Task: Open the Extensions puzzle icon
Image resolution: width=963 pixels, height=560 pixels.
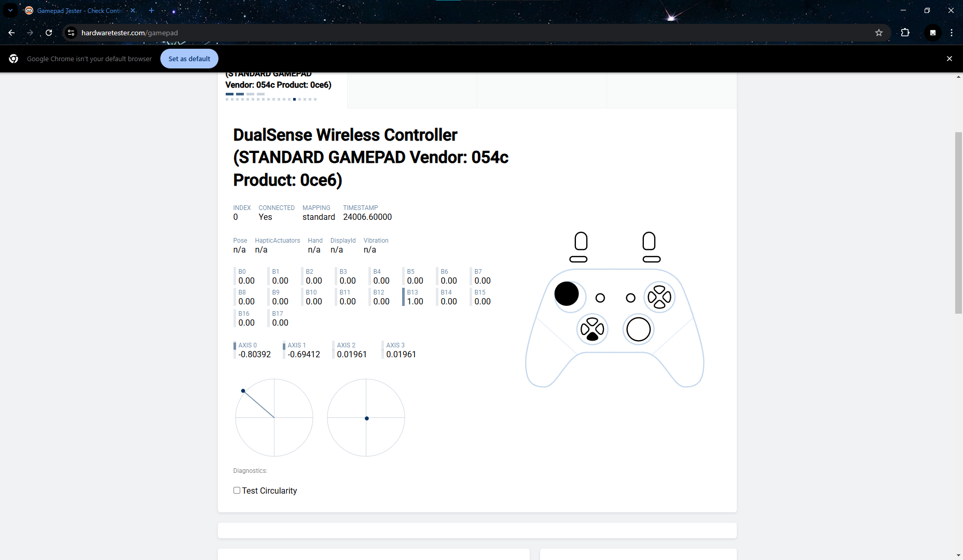Action: tap(905, 33)
